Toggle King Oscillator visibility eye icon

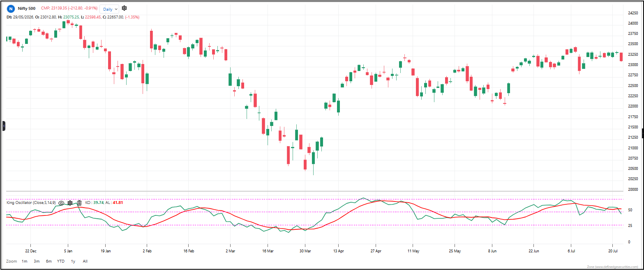[x=61, y=203]
